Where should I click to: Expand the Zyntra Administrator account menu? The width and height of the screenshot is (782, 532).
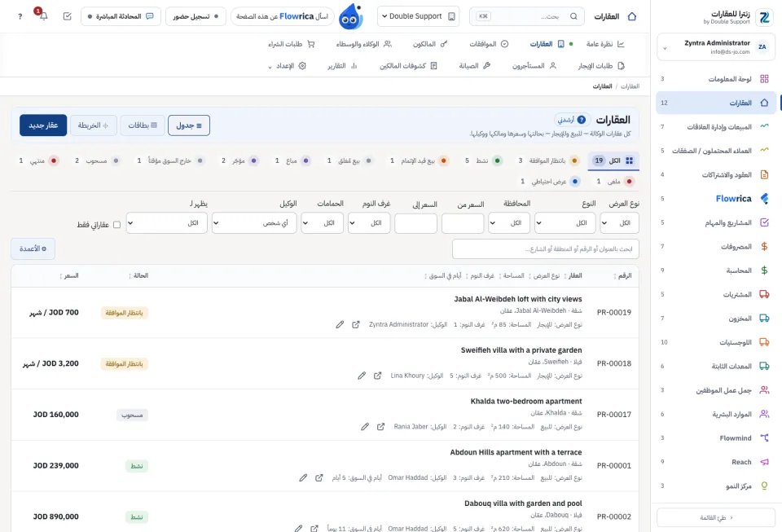tap(716, 47)
